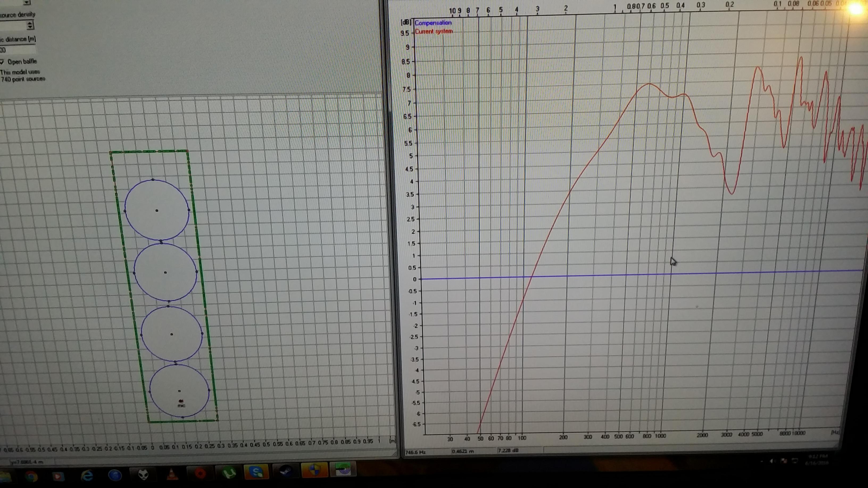The height and width of the screenshot is (488, 868).
Task: Click the 746.6 Hz status bar readout
Action: pyautogui.click(x=415, y=452)
